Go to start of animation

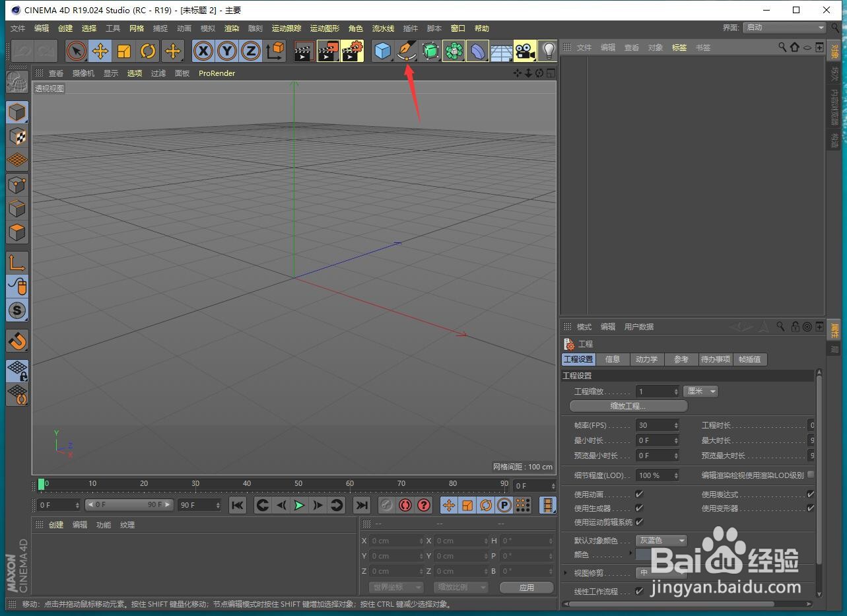click(238, 505)
